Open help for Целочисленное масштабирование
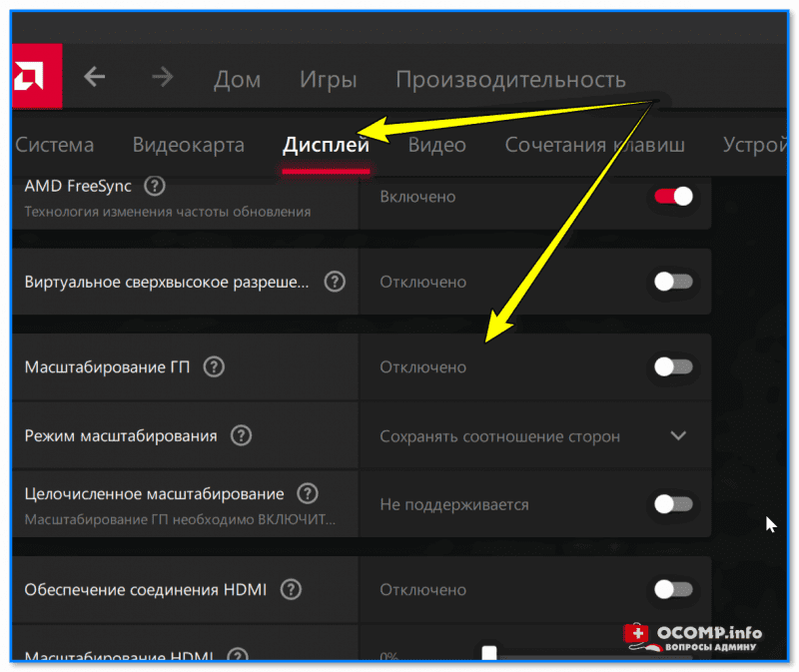The image size is (799, 672). (308, 493)
